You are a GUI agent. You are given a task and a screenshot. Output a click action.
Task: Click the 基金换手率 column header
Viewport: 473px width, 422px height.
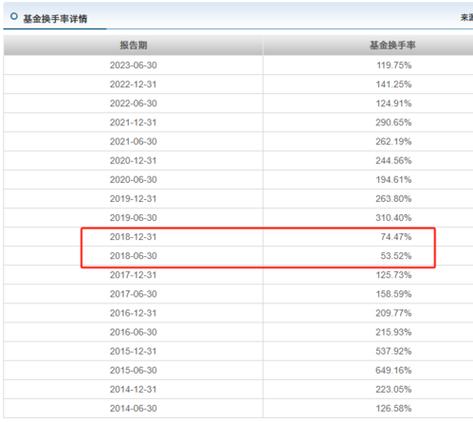tap(393, 45)
